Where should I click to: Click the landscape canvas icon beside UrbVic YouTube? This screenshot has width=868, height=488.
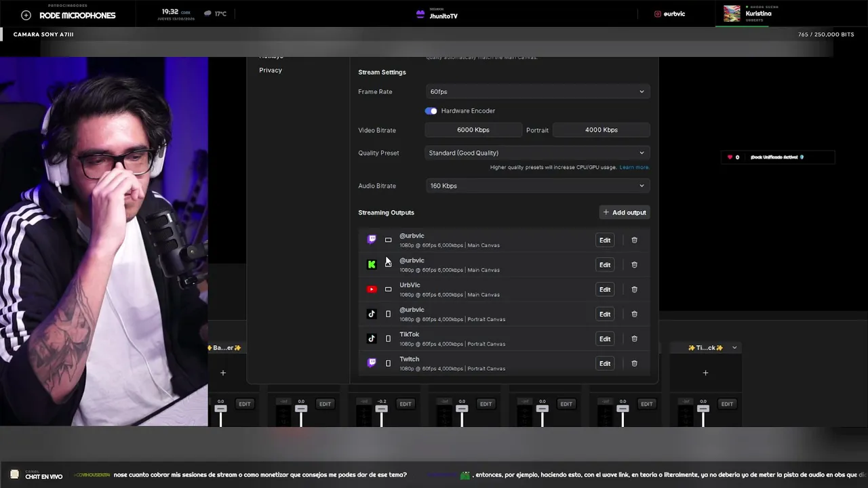point(389,289)
